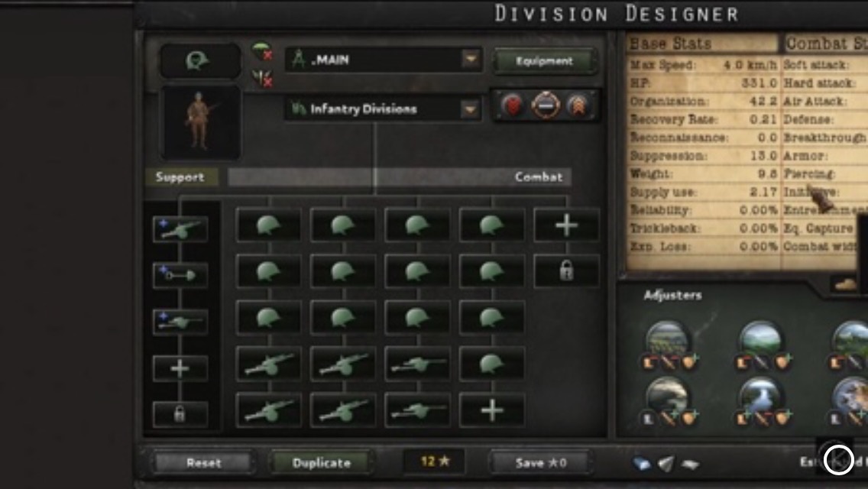This screenshot has width=868, height=489.
Task: Add a battalion to the empty fifth column
Action: [x=566, y=225]
